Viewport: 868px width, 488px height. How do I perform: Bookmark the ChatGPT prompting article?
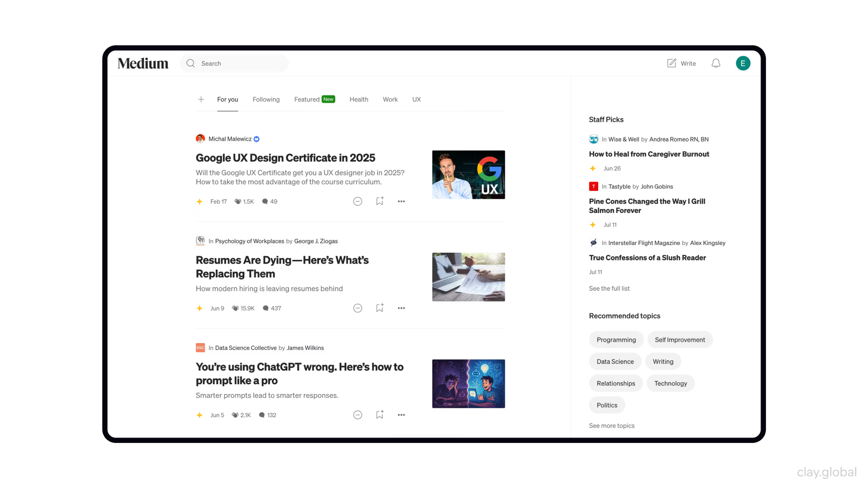(x=380, y=415)
